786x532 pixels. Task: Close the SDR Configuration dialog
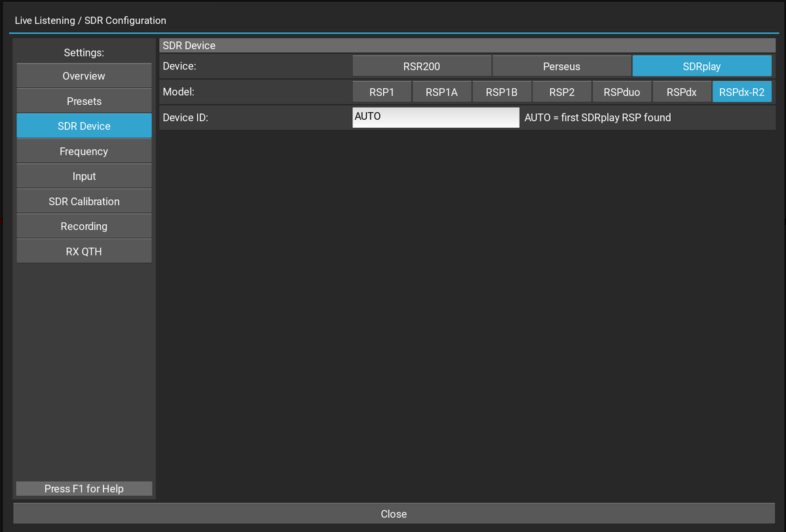pyautogui.click(x=394, y=514)
